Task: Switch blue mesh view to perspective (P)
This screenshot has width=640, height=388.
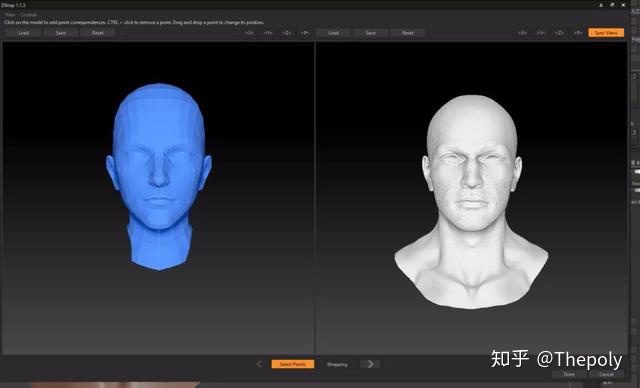Action: pyautogui.click(x=305, y=33)
